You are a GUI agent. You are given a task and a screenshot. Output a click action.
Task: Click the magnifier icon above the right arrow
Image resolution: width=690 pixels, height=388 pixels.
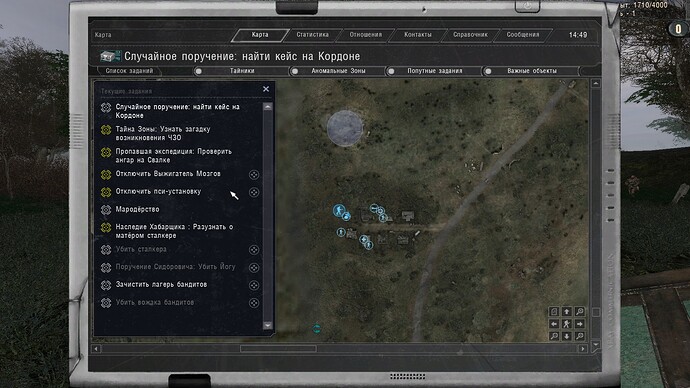[x=580, y=311]
